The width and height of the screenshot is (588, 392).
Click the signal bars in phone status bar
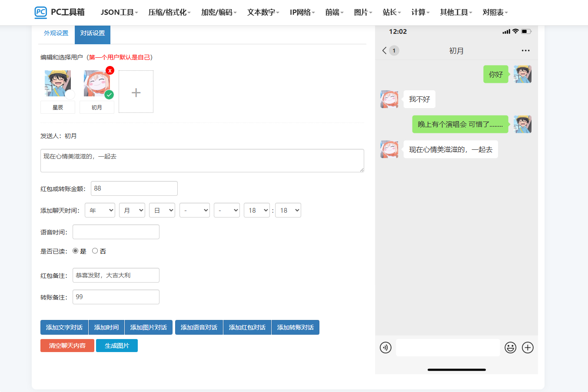tap(506, 32)
